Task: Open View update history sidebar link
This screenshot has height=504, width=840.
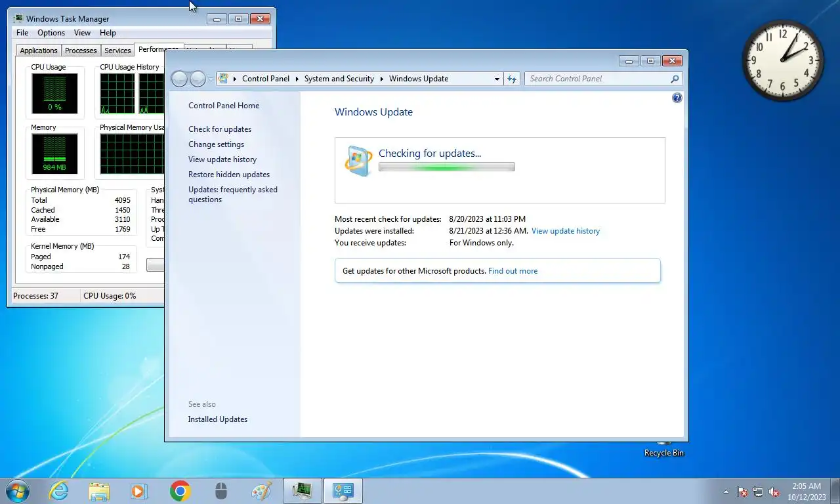Action: 222,159
